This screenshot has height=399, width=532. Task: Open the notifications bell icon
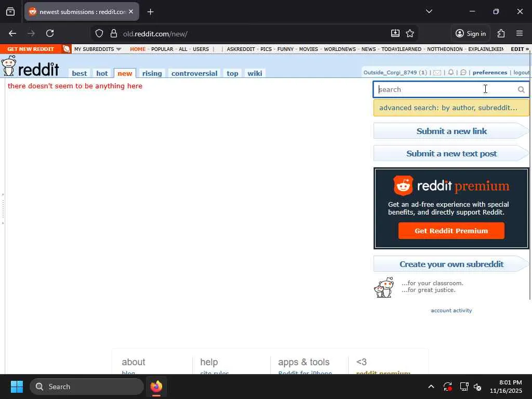pyautogui.click(x=450, y=72)
